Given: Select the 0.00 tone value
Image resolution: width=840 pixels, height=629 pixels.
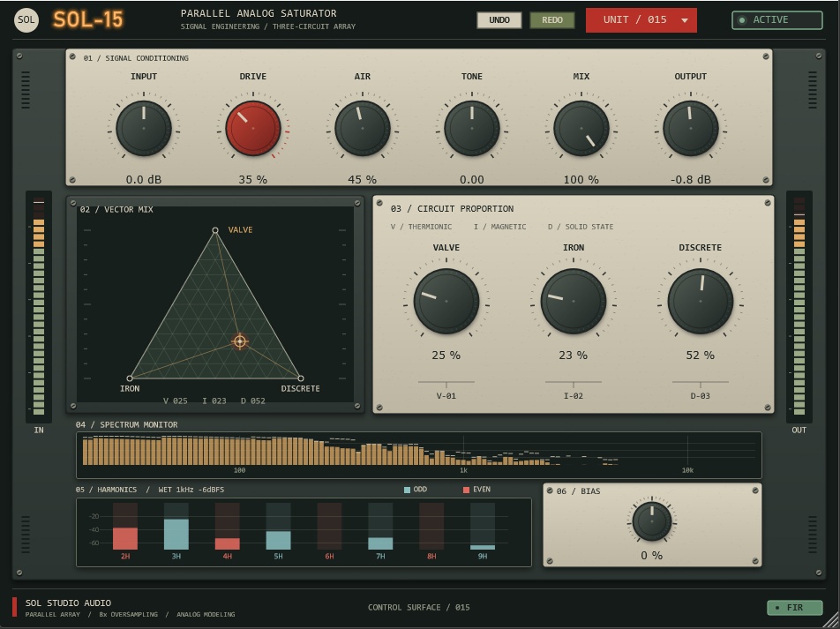Looking at the screenshot, I should click(472, 179).
